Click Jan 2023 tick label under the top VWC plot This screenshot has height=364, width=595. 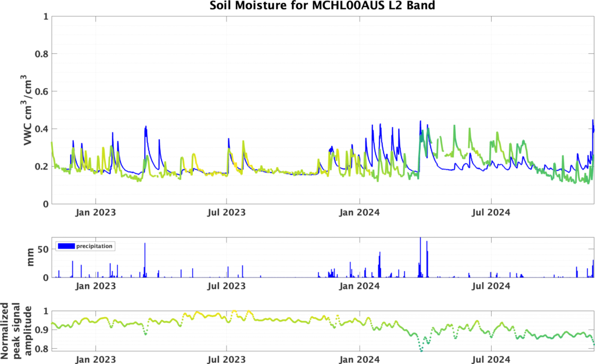point(95,212)
